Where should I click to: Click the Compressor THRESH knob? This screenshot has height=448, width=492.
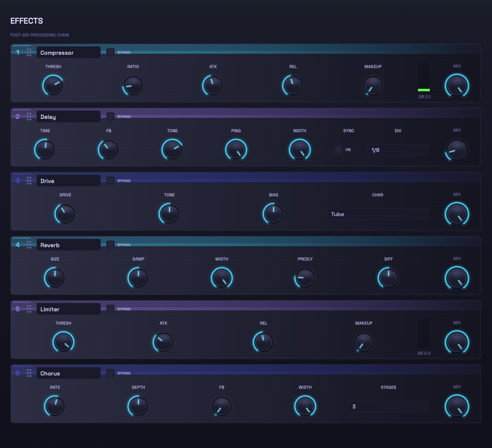pyautogui.click(x=53, y=85)
